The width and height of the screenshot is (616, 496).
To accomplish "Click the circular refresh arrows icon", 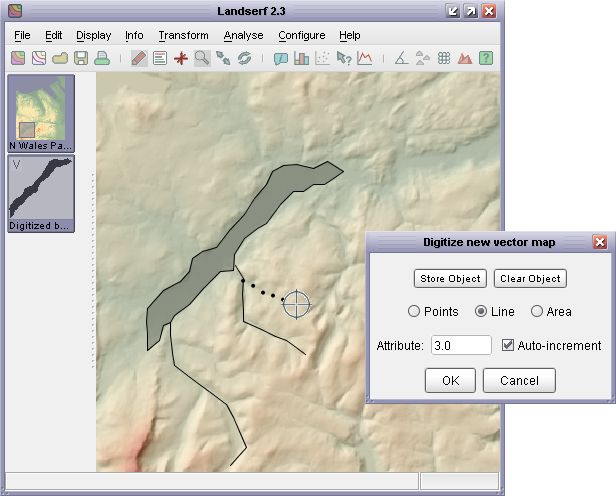I will pyautogui.click(x=244, y=58).
